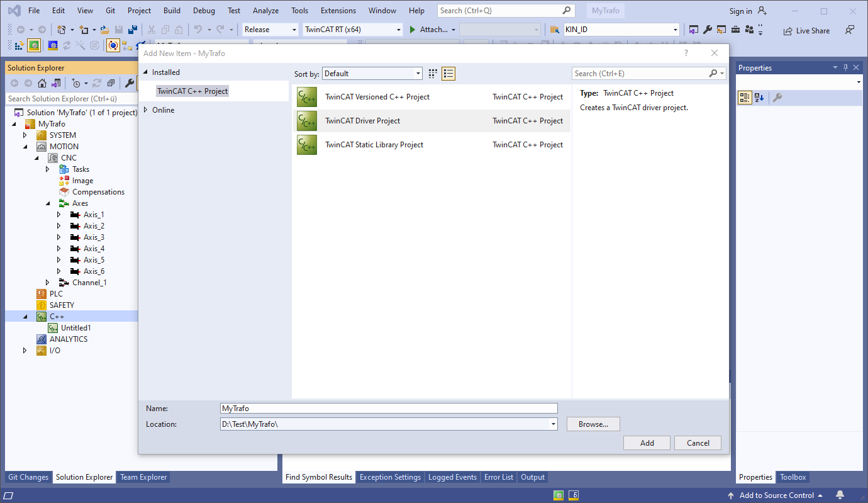Toggle Categorized view in Properties panel
Screen dimensions: 868x503
[745, 98]
